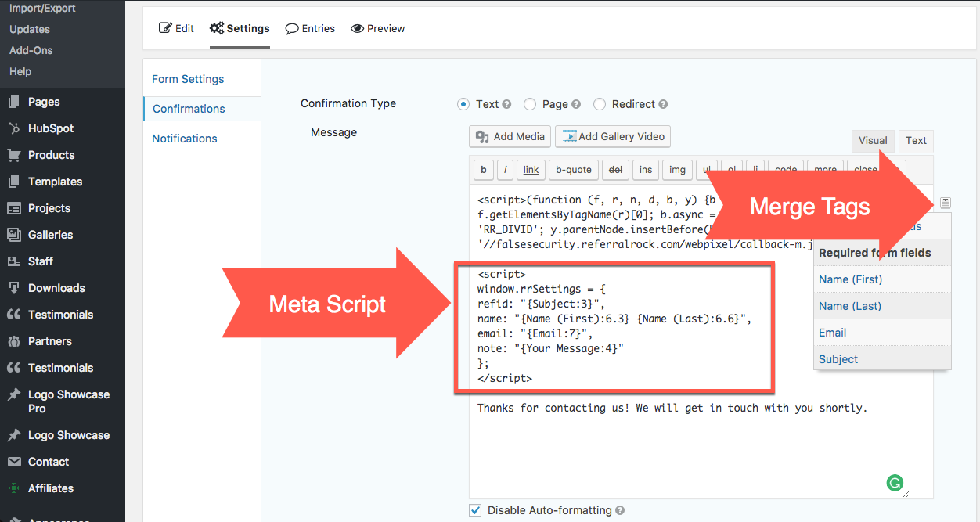This screenshot has height=522, width=980.
Task: Click the b-quote toolbar button
Action: (x=574, y=170)
